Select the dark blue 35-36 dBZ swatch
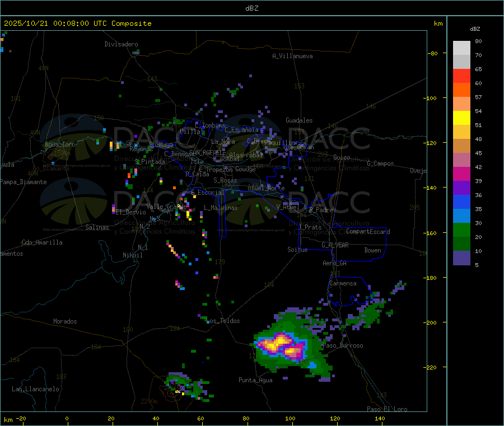The image size is (504, 426). point(461,202)
